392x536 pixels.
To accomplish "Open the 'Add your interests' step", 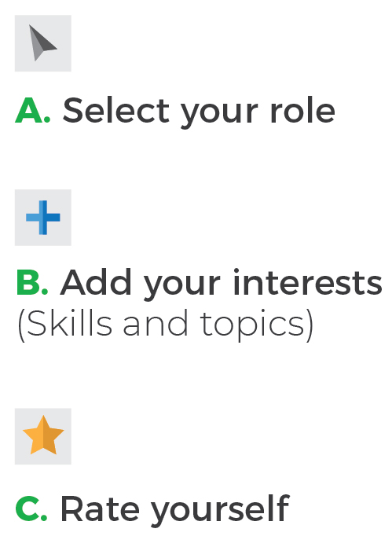I will (x=221, y=284).
